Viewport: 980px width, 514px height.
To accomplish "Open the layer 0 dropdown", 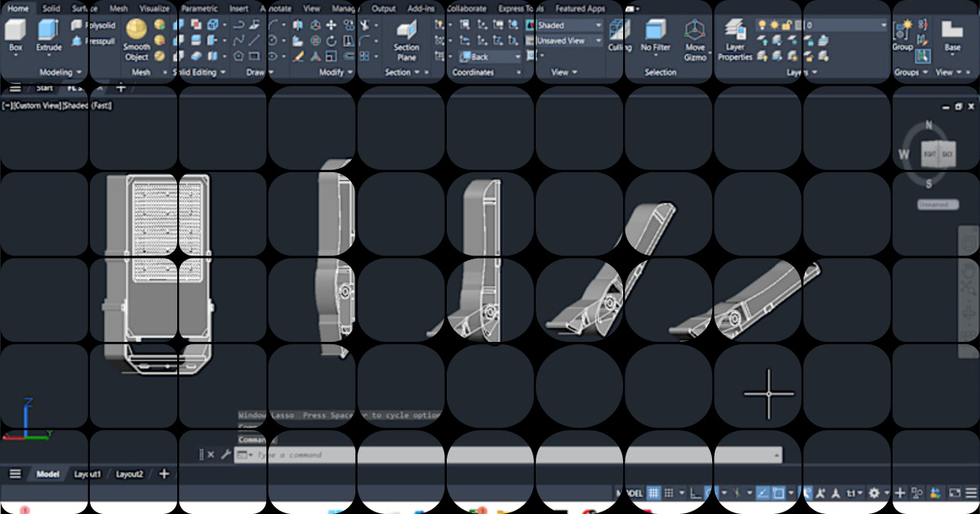I will pos(845,25).
